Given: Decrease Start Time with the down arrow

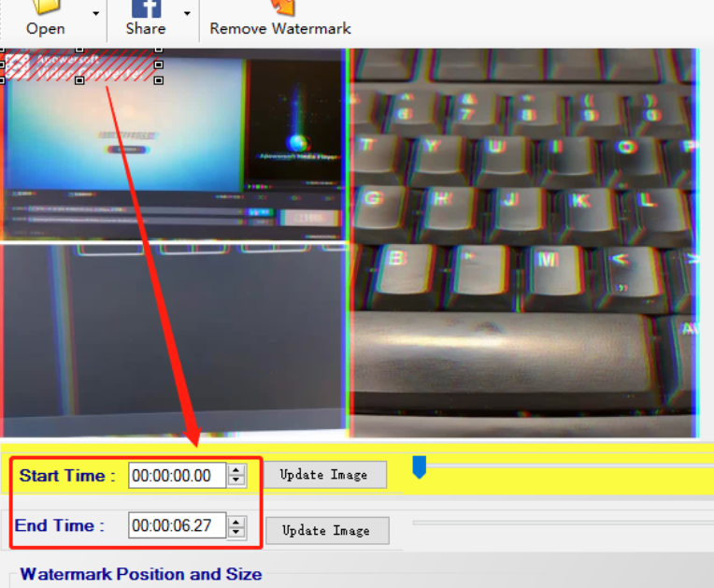Looking at the screenshot, I should (x=236, y=480).
